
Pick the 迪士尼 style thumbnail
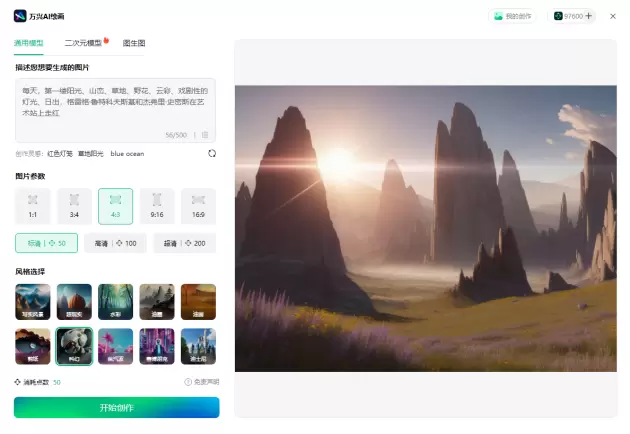click(198, 346)
